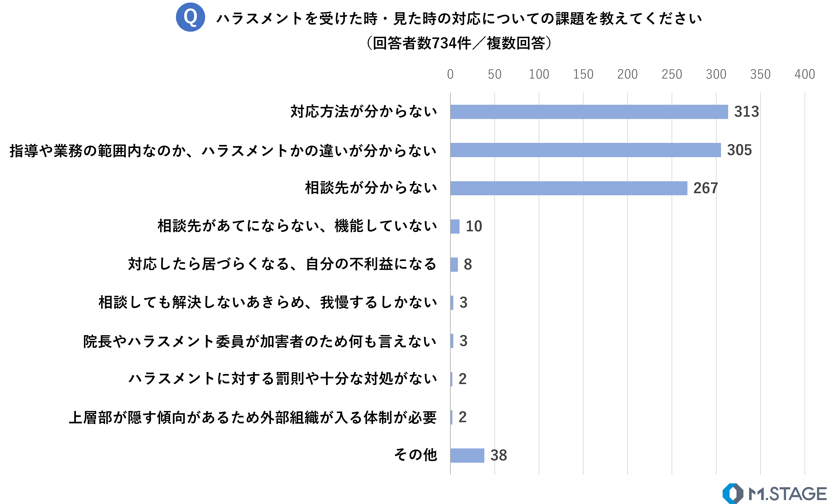Screen dimensions: 827x504
Task: Click the 267 bar for 相談先が分からない
Action: click(569, 188)
